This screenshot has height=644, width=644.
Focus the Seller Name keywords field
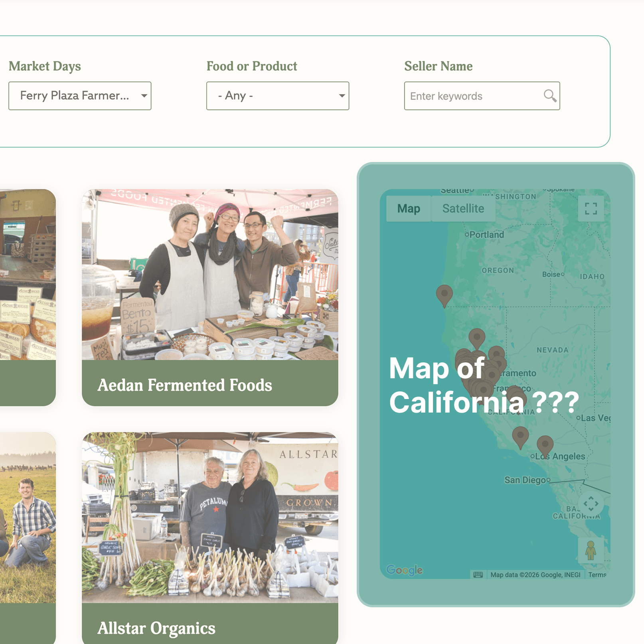click(x=475, y=96)
